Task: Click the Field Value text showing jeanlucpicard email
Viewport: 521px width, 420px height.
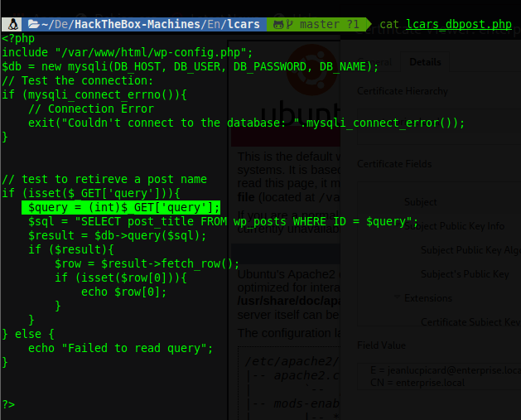Action: coord(446,370)
